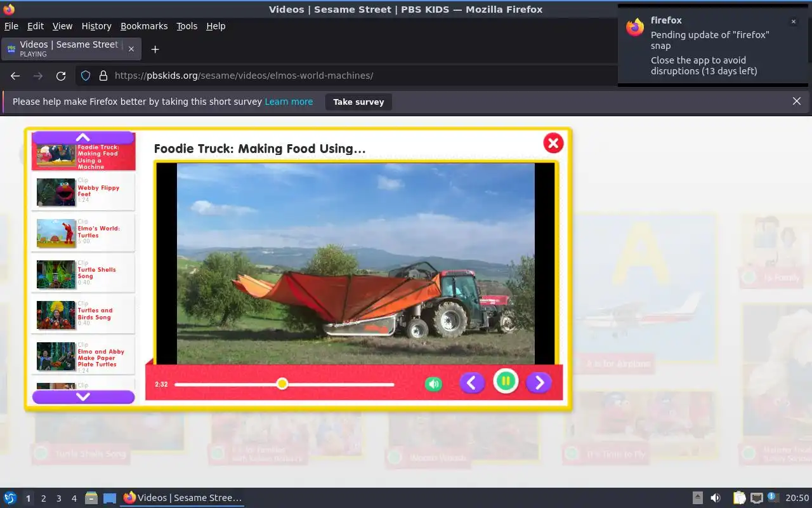Go to previous video with left arrow
The height and width of the screenshot is (508, 812).
coord(472,382)
